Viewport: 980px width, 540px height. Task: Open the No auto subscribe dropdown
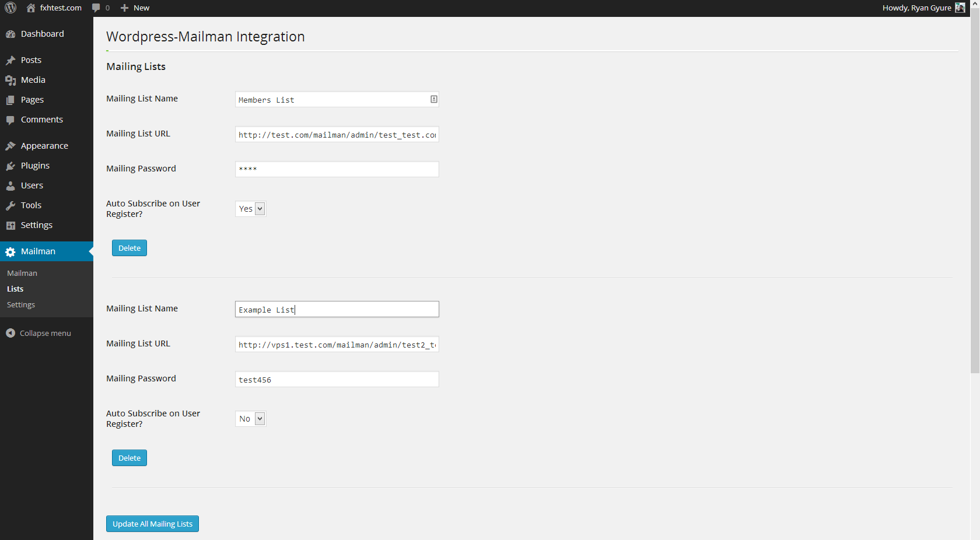[251, 419]
